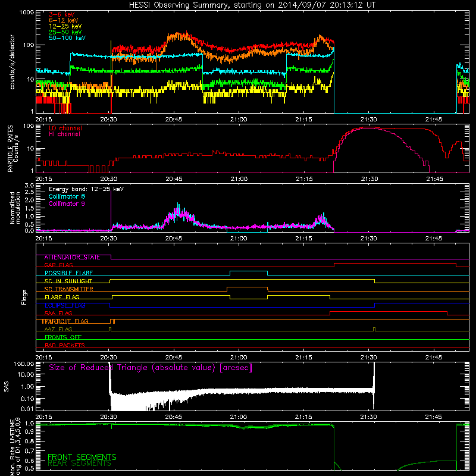Click the 0.01 tick on SAS axis
Screen dimensions: 476x476
pyautogui.click(x=27, y=409)
